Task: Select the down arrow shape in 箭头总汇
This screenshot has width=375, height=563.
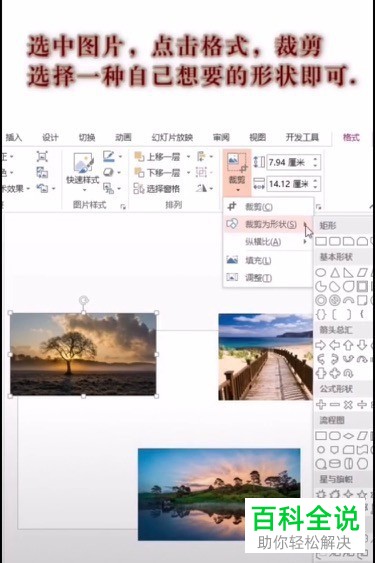Action: (362, 345)
